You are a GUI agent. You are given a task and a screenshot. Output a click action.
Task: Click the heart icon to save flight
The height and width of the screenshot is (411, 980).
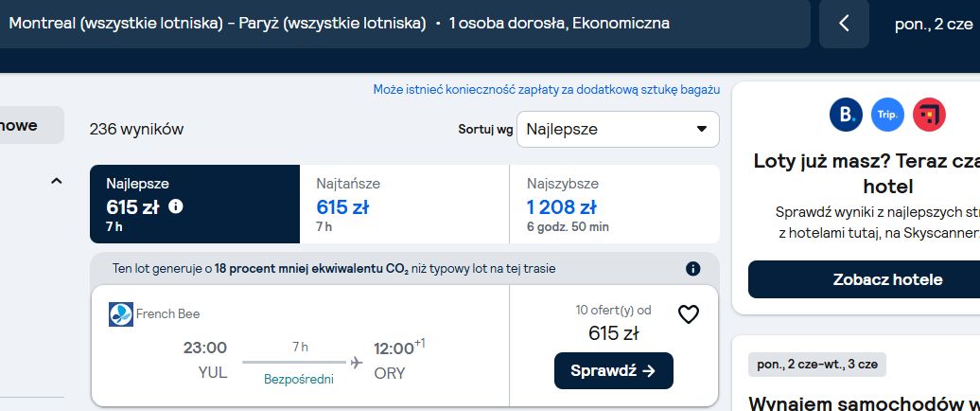(x=688, y=314)
